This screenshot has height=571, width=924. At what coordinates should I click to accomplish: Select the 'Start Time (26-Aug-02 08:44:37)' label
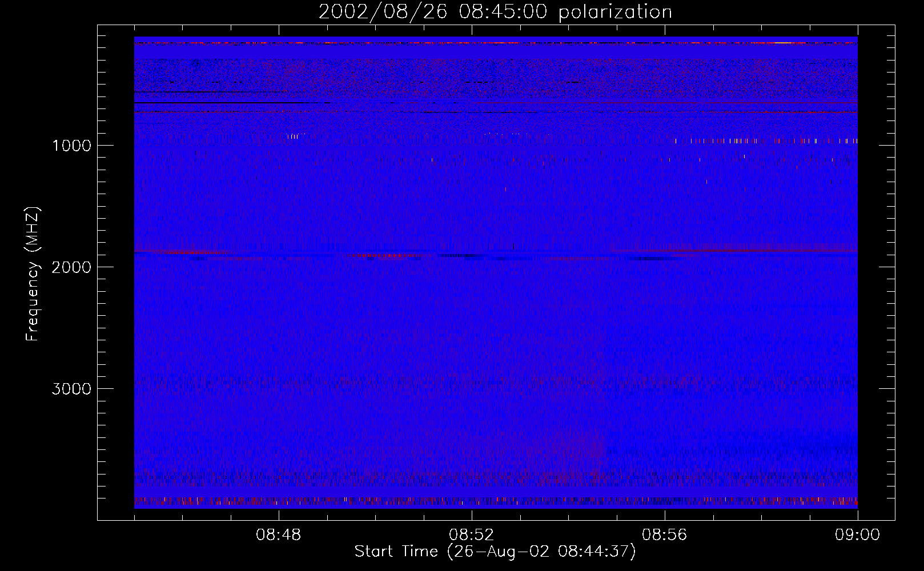tap(495, 552)
